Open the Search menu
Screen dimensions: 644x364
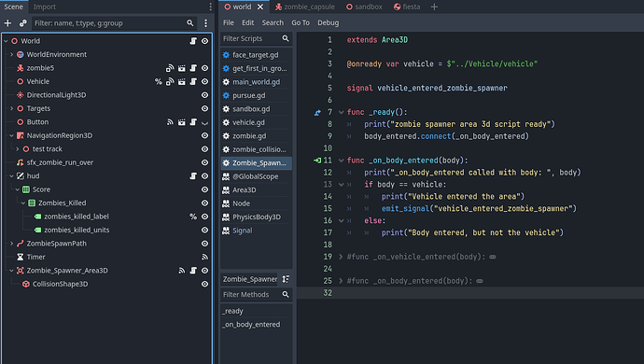pyautogui.click(x=273, y=22)
